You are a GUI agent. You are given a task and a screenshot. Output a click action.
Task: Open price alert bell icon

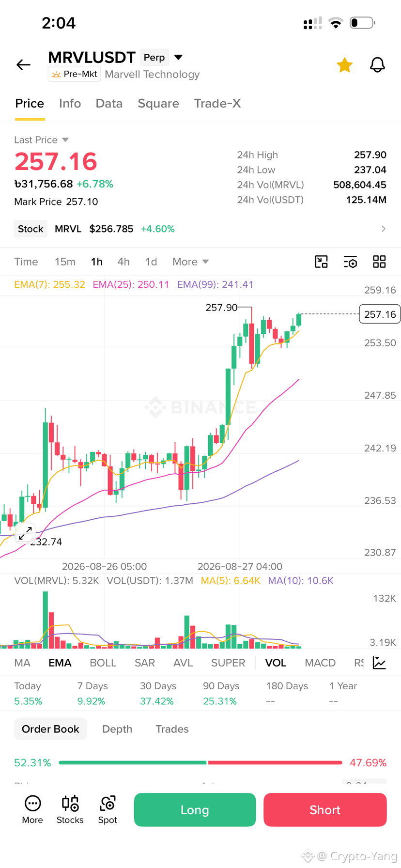point(377,65)
